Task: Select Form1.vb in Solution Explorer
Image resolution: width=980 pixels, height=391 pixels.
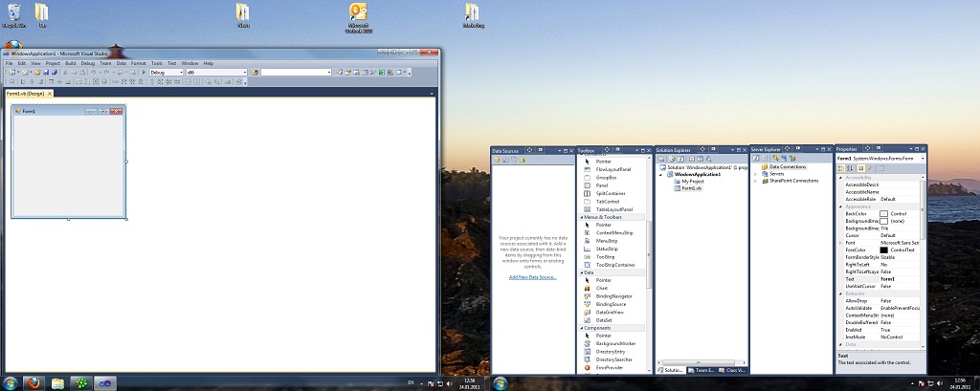Action: coord(687,188)
